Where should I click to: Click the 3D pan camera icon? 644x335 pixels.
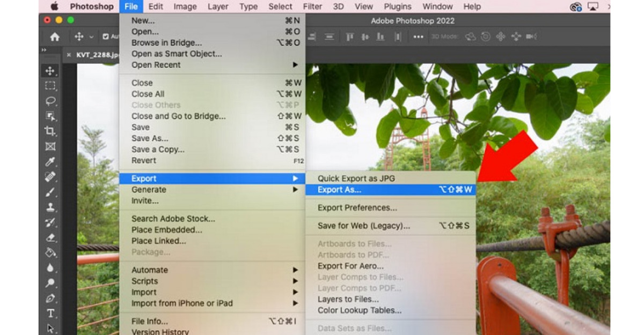click(x=501, y=37)
